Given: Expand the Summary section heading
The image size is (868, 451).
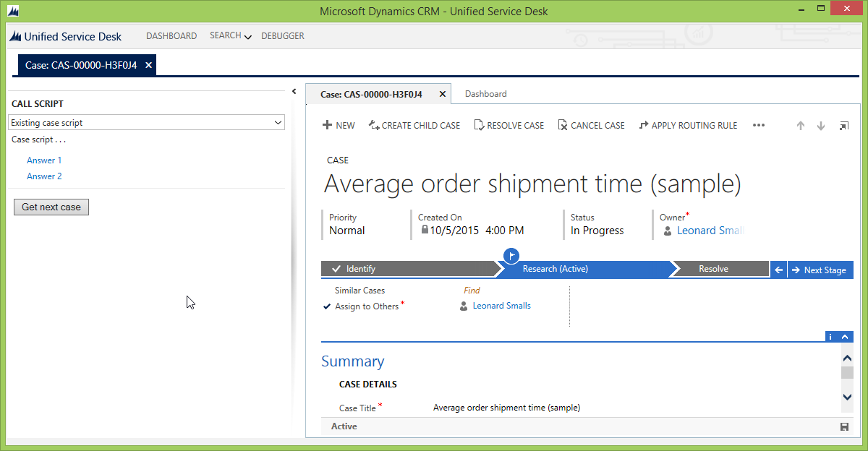Looking at the screenshot, I should coord(352,361).
